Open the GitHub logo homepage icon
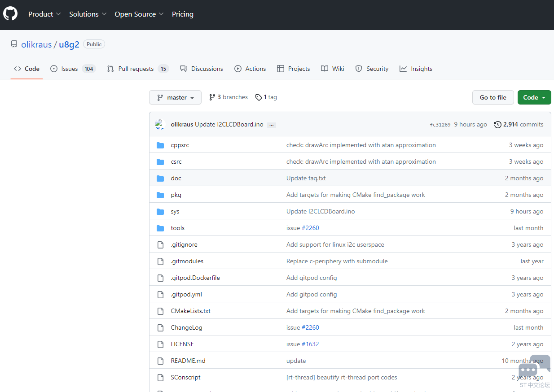554x392 pixels. click(x=10, y=14)
